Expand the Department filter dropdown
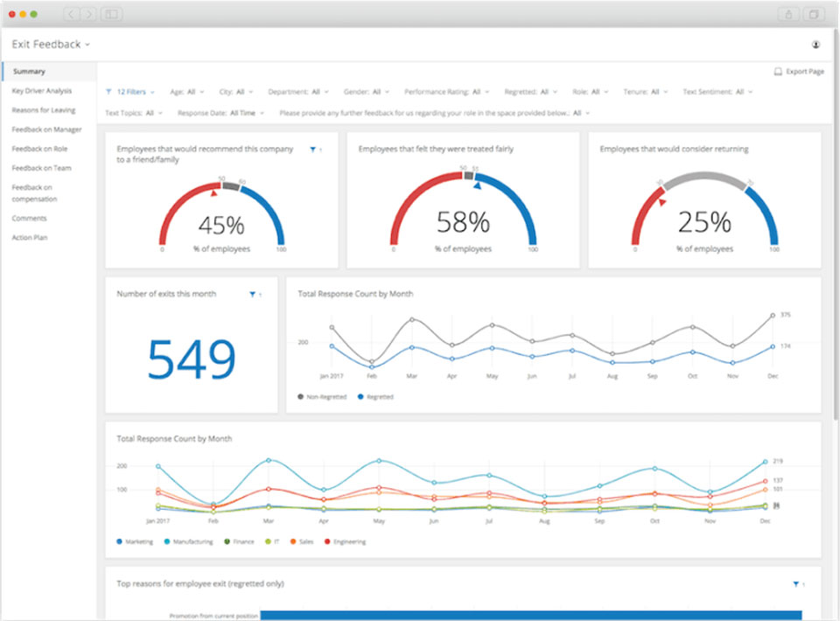 pyautogui.click(x=298, y=92)
